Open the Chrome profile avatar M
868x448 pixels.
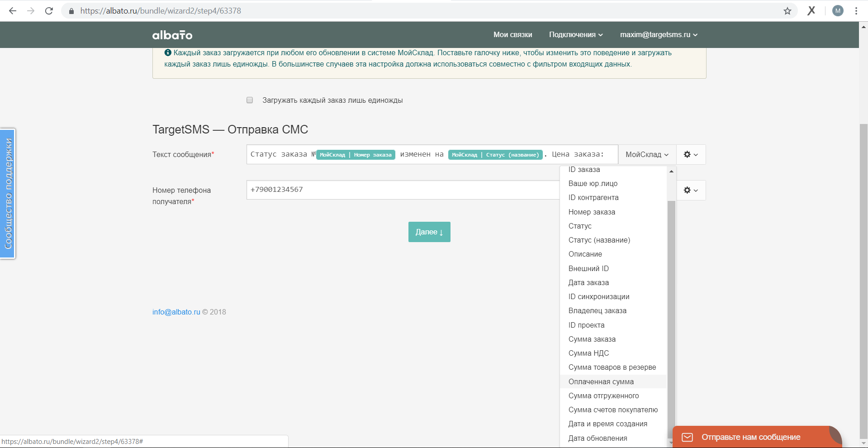tap(838, 11)
